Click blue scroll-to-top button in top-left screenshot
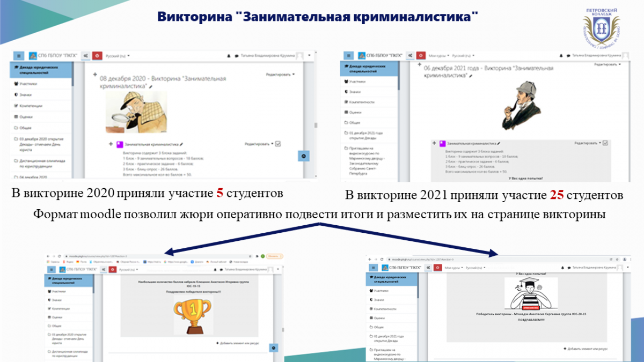The height and width of the screenshot is (362, 644). click(x=304, y=156)
